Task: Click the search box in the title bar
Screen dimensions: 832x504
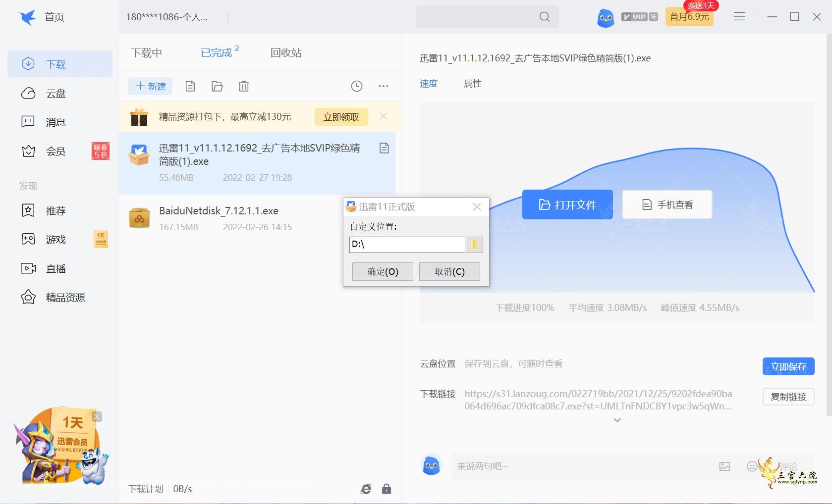Action: 487,17
